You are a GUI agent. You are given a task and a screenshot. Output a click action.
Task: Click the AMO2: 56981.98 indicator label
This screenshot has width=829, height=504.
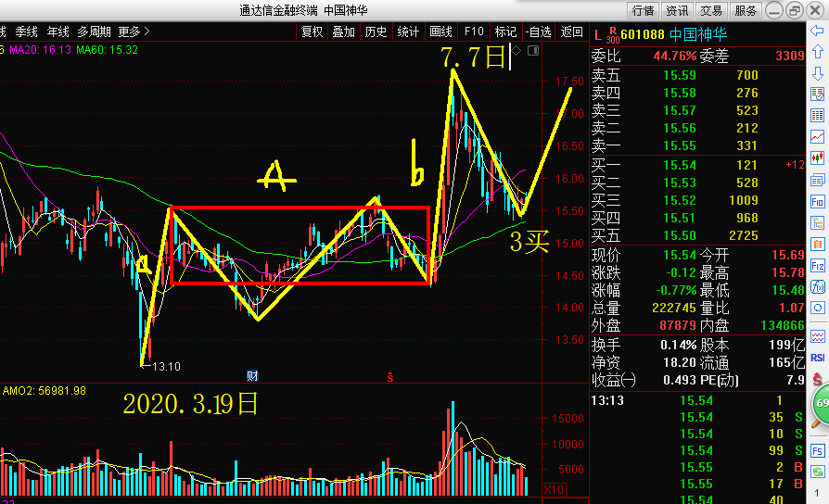click(44, 391)
